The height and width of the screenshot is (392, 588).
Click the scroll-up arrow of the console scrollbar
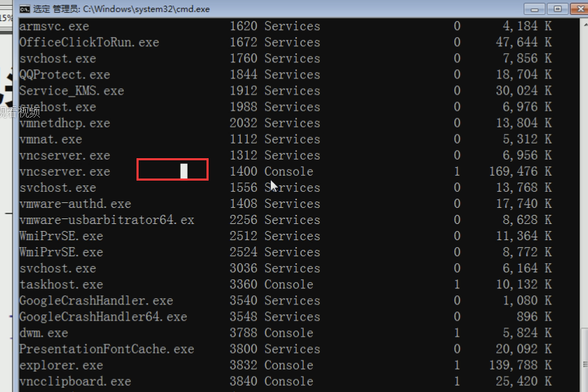[585, 24]
